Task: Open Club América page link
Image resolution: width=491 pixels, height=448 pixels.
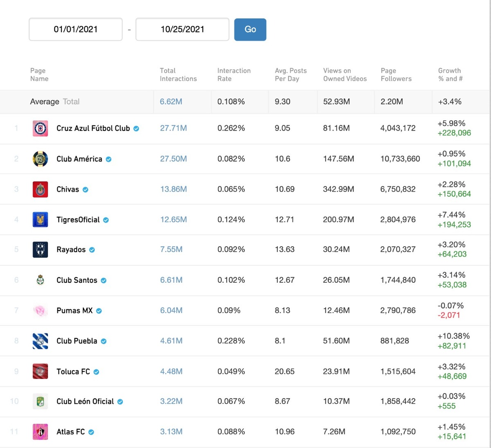Action: pos(79,159)
